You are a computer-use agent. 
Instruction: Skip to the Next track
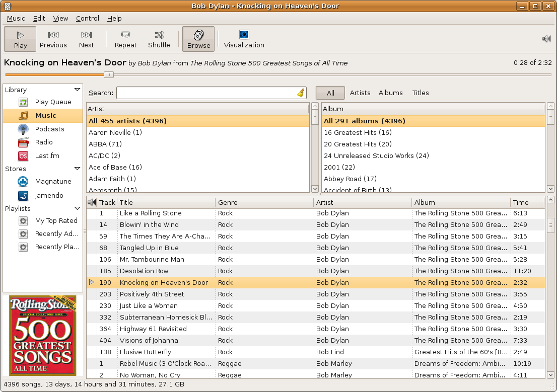(86, 39)
